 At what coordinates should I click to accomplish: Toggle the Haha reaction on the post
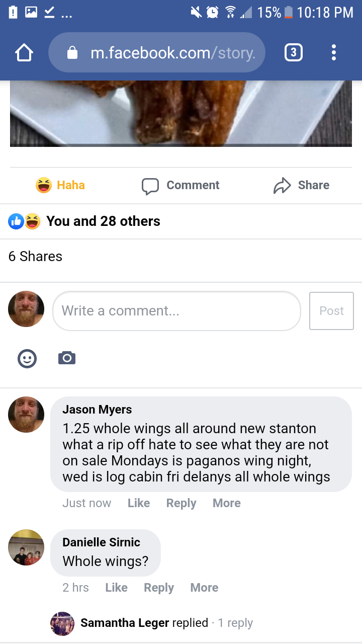click(60, 185)
